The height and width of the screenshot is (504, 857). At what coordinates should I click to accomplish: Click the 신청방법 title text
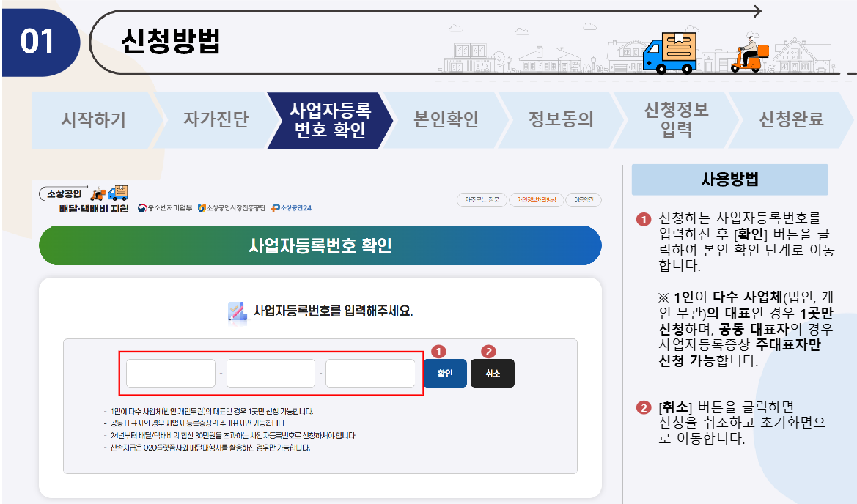click(x=171, y=41)
